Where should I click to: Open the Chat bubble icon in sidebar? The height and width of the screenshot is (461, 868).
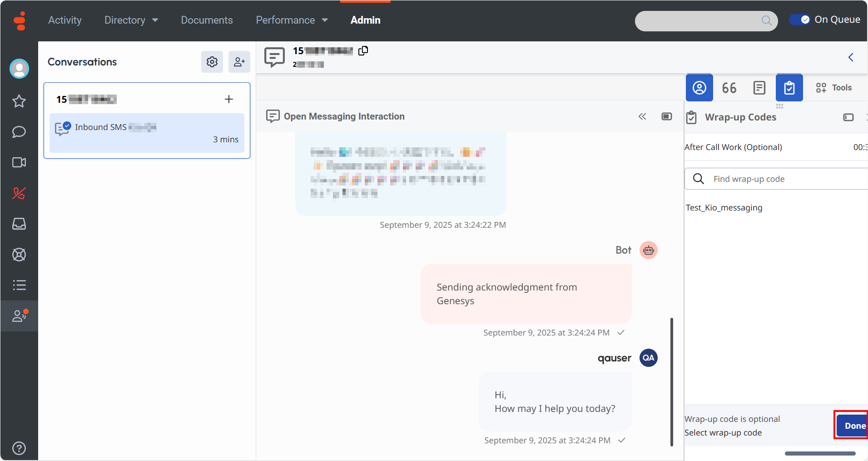19,132
